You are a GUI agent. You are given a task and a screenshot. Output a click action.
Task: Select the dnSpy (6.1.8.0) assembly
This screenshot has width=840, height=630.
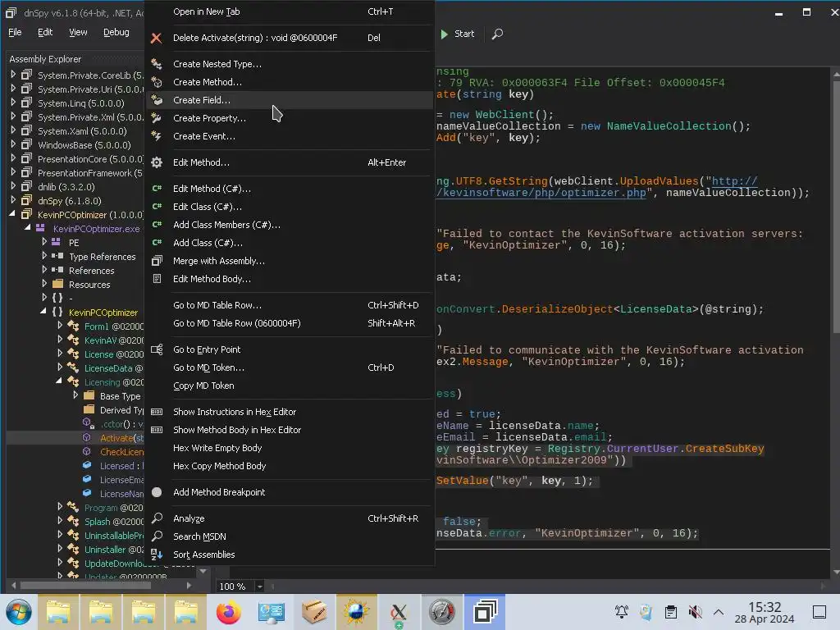[70, 201]
